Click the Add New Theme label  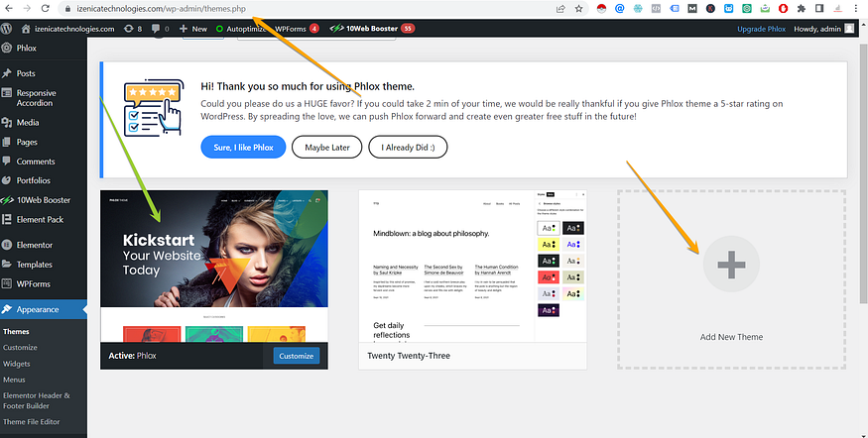(731, 337)
